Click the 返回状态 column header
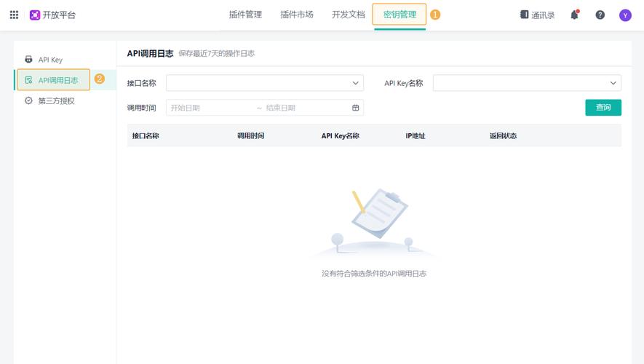 coord(503,135)
